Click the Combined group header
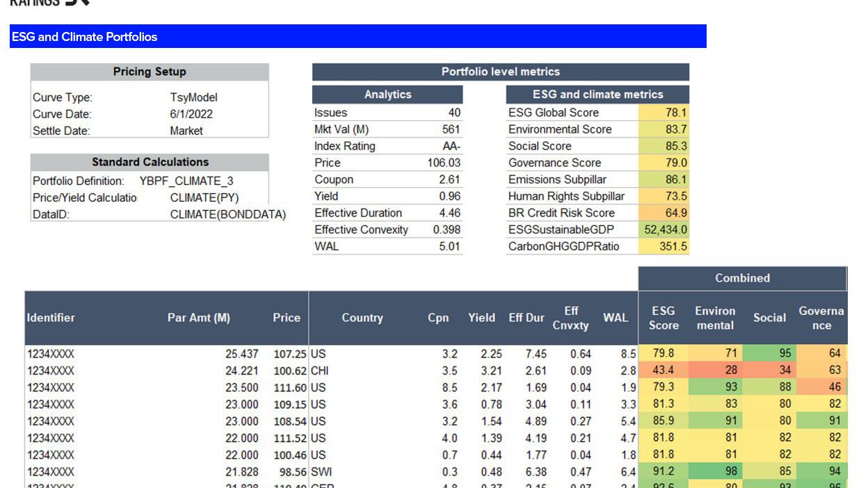 click(742, 278)
